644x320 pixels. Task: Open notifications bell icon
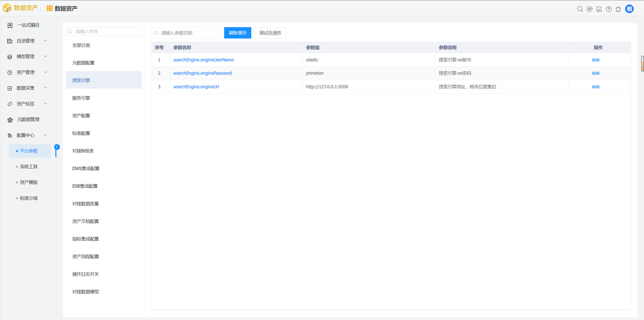pyautogui.click(x=618, y=9)
